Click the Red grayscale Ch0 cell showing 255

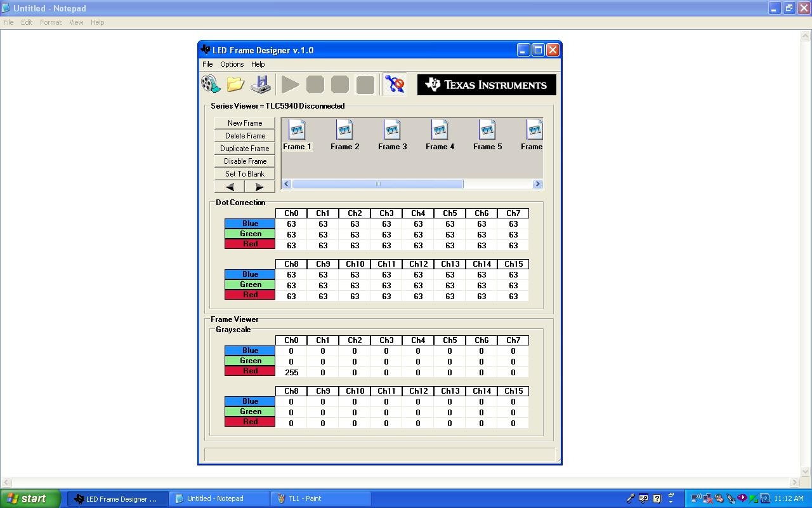[291, 373]
